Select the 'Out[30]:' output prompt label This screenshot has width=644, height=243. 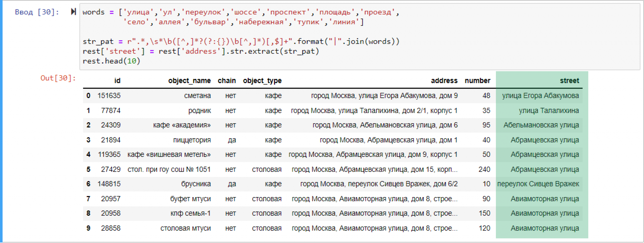coord(58,78)
